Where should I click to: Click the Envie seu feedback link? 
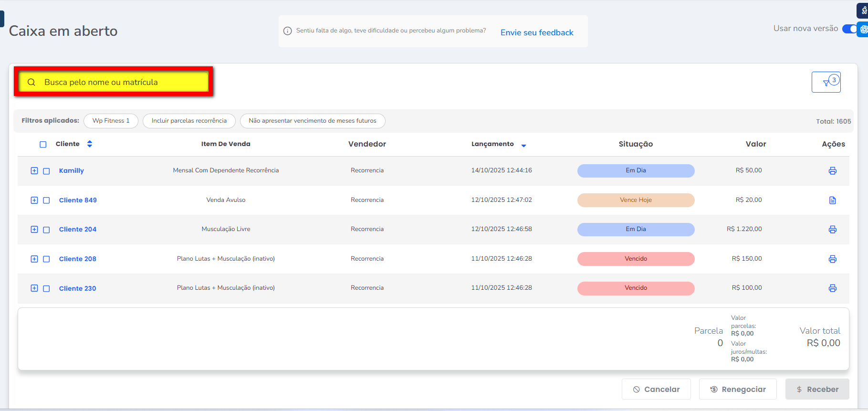537,32
